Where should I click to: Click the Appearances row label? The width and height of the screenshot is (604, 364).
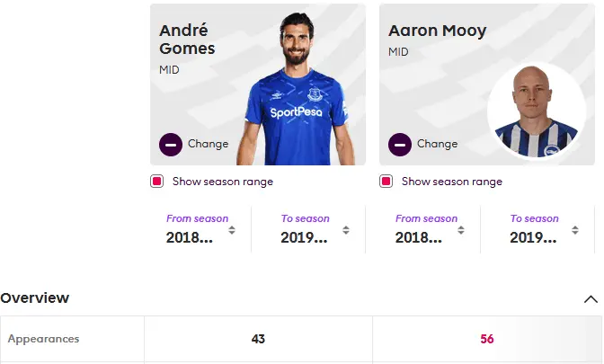coord(43,340)
